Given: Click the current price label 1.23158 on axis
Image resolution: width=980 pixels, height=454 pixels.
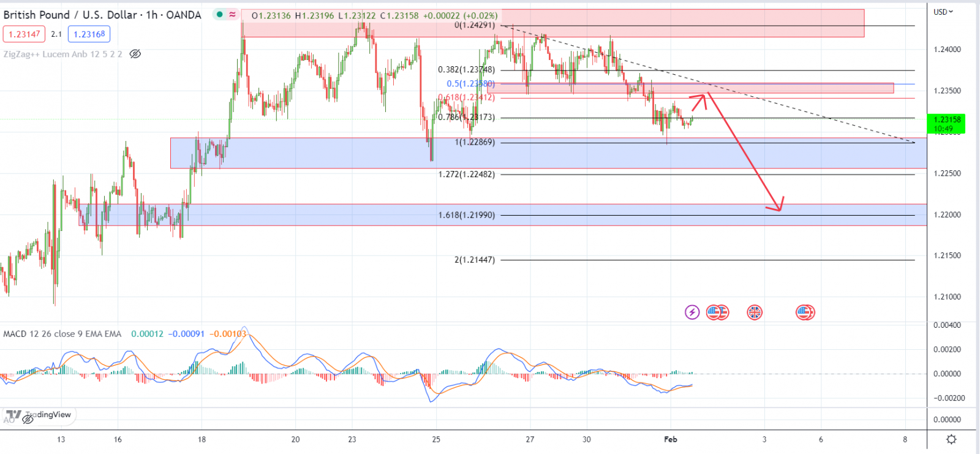Looking at the screenshot, I should click(x=946, y=119).
